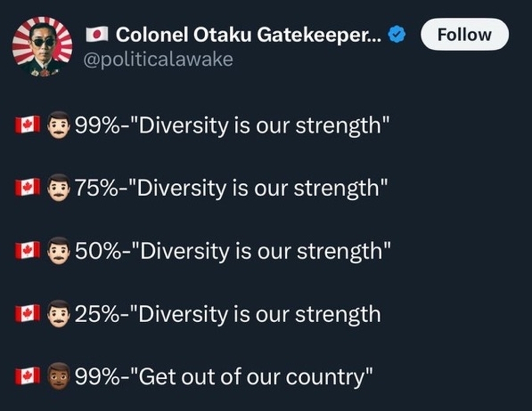Click the man emoji on the first 99% line

[59, 125]
